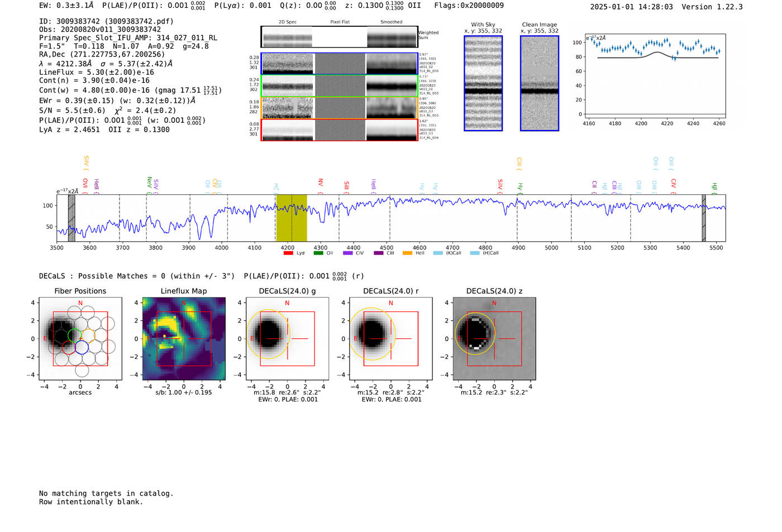Click the timestamp 2025-01-01 14:28:03
Screen dimensions: 782x532
coord(631,7)
